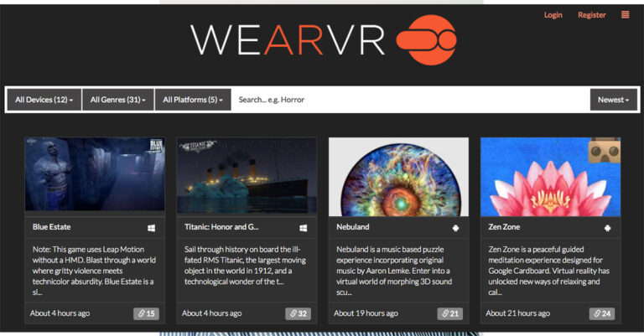
Task: Click Android platform icon on Zen Zone
Action: (607, 228)
